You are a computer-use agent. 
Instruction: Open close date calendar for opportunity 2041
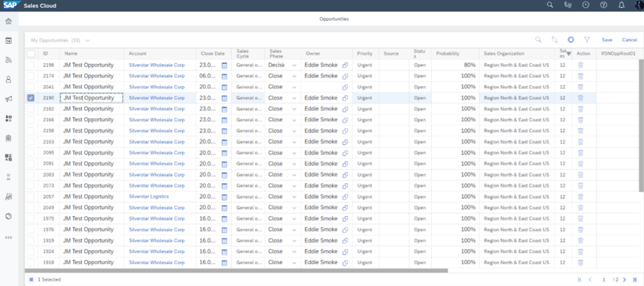click(x=224, y=87)
